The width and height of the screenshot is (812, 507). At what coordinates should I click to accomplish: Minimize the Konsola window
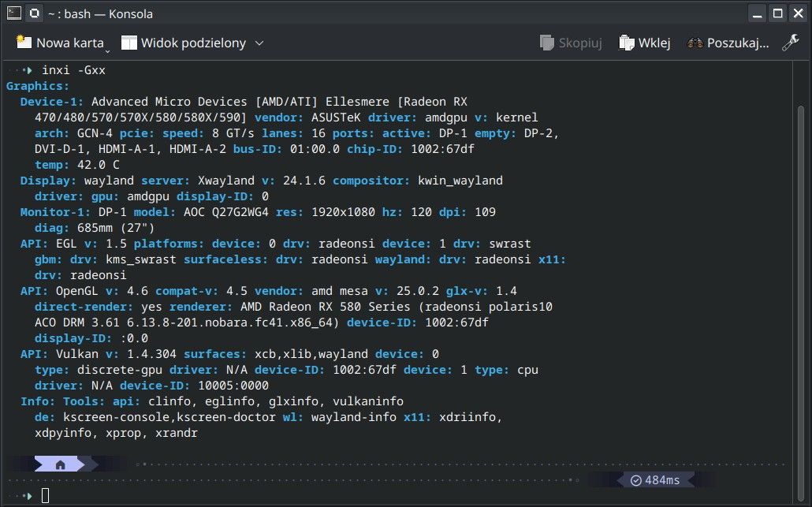[757, 14]
